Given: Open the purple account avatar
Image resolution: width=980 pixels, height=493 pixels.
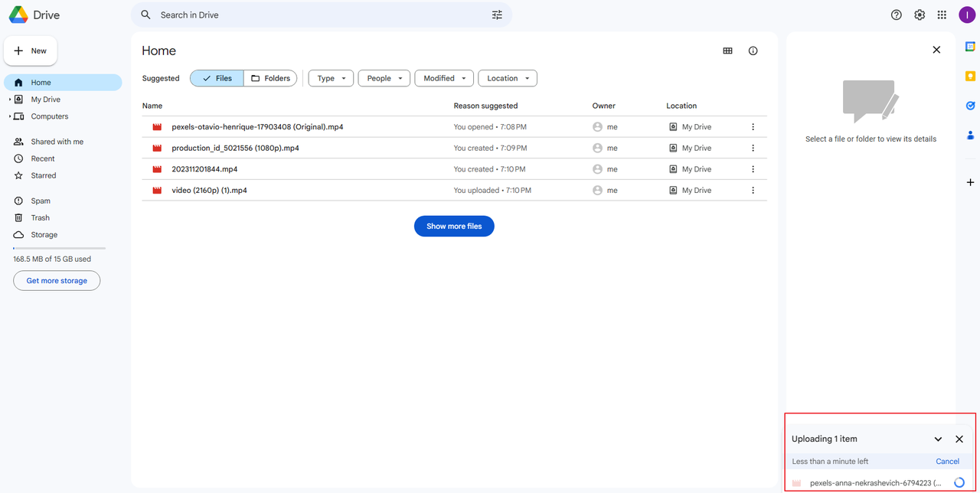Looking at the screenshot, I should (966, 15).
